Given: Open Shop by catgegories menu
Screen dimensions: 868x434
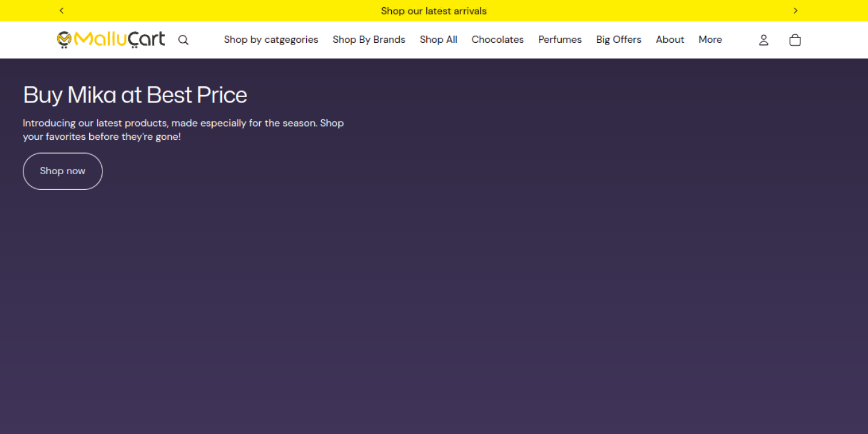Looking at the screenshot, I should coord(271,40).
